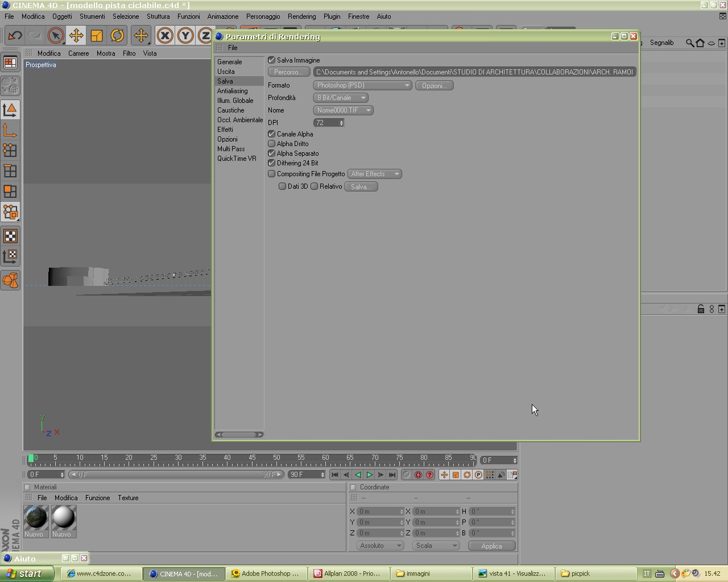The height and width of the screenshot is (582, 728).
Task: Open the Texture menu in Materiali panel
Action: tap(128, 498)
